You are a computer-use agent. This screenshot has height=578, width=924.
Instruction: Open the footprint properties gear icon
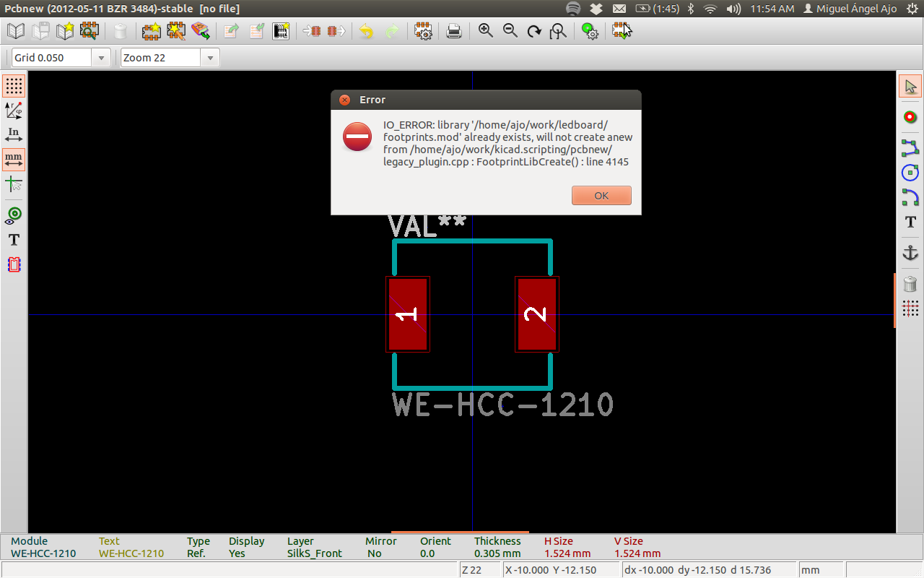423,31
